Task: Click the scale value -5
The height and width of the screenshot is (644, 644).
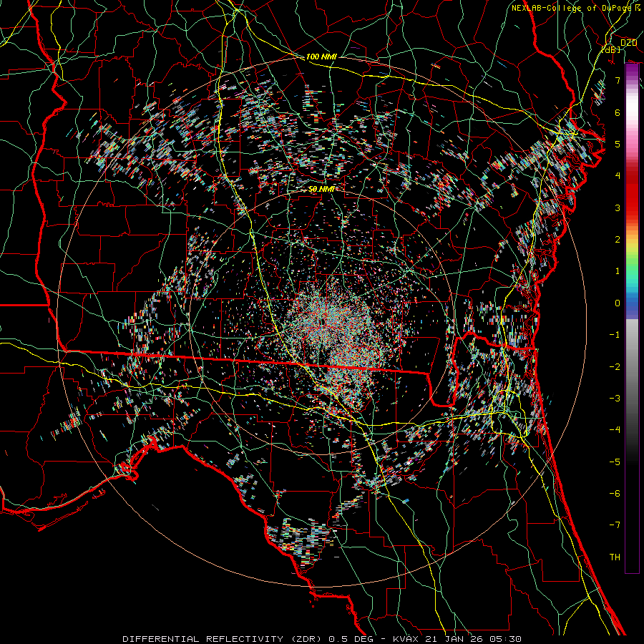Action: coord(615,462)
